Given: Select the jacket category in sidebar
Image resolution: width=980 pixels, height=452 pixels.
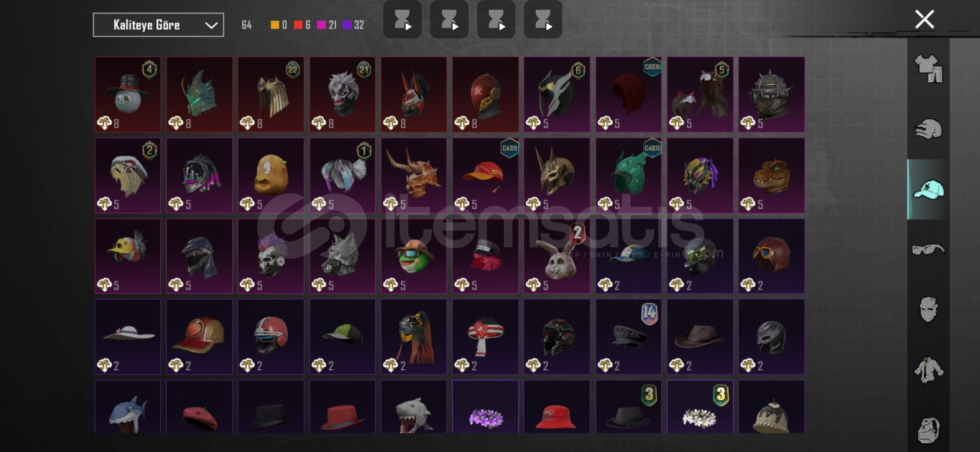Looking at the screenshot, I should click(928, 370).
